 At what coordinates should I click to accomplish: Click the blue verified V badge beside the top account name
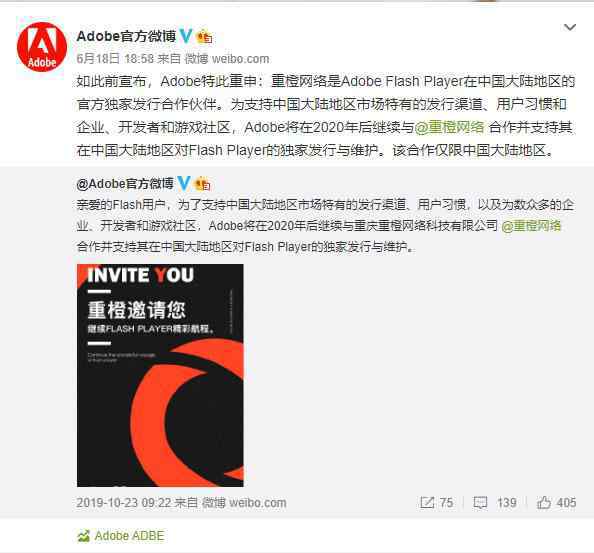tap(186, 36)
